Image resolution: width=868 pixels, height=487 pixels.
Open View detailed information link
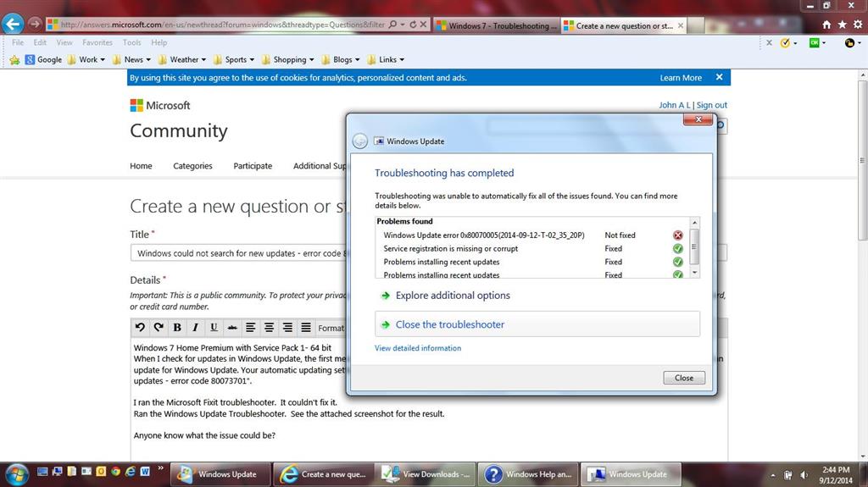(x=418, y=348)
